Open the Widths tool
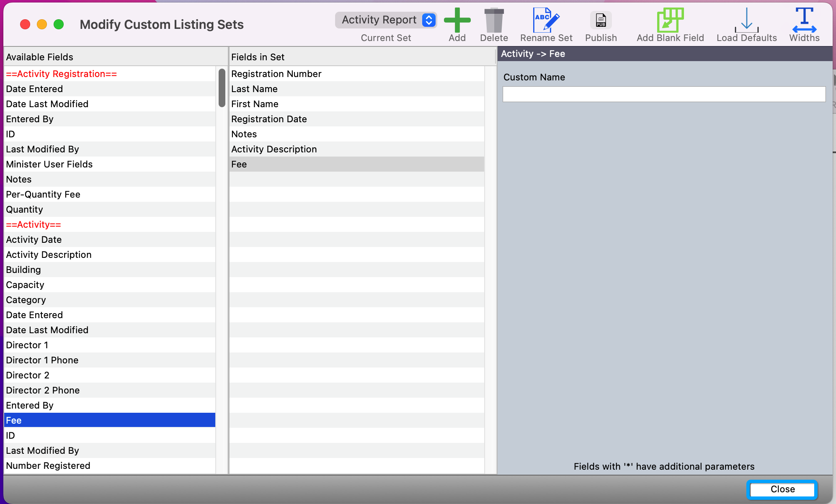Screen dimensions: 836x504 pos(804,20)
